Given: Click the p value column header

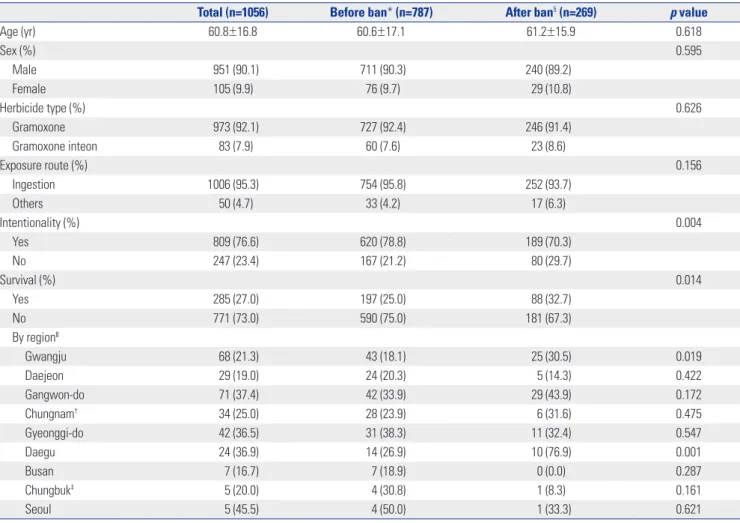Looking at the screenshot, I should (689, 12).
